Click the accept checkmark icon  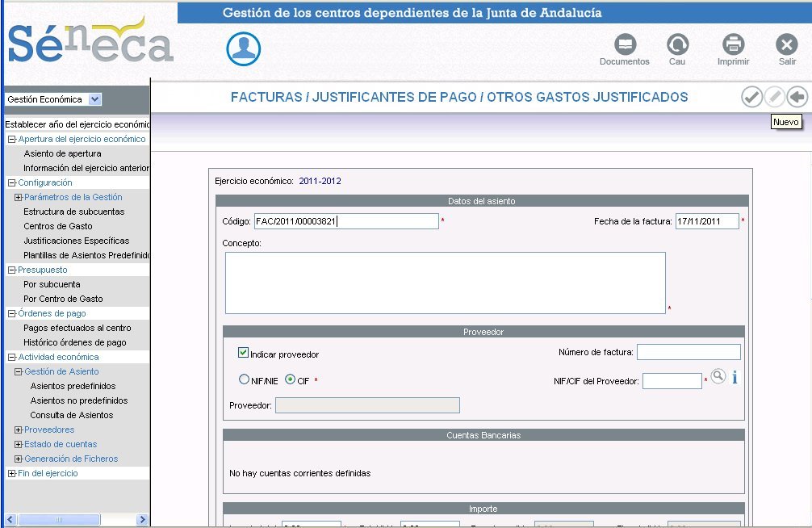tap(751, 97)
